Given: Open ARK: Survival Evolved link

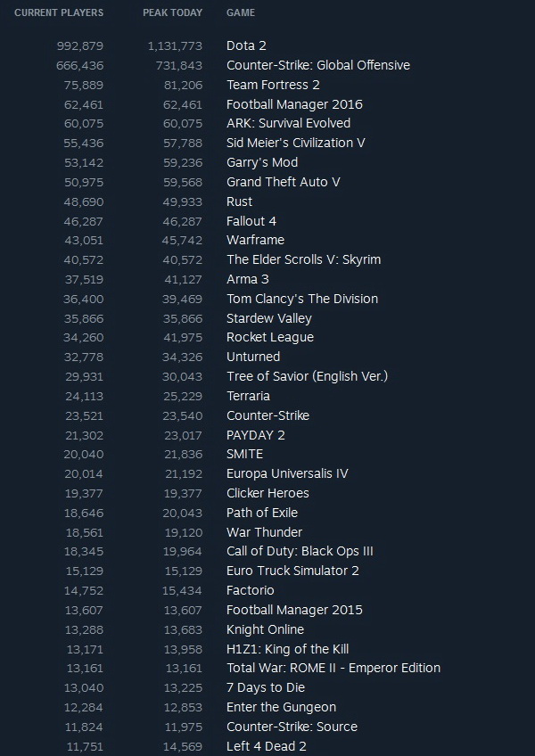Looking at the screenshot, I should 288,123.
